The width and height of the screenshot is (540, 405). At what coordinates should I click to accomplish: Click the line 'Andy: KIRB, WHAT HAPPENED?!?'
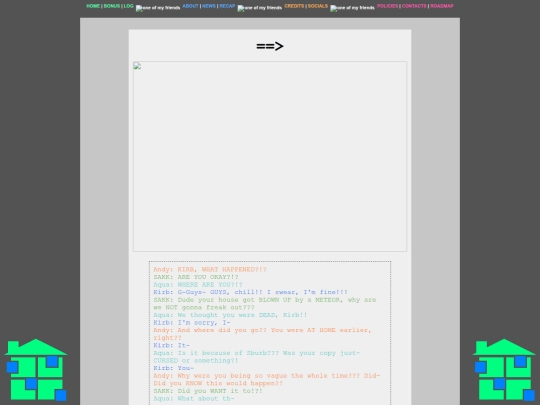pos(210,269)
